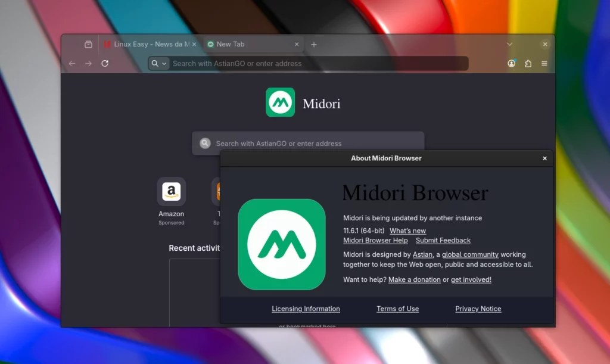Click the Midori logo on the start page
This screenshot has width=610, height=364.
280,102
